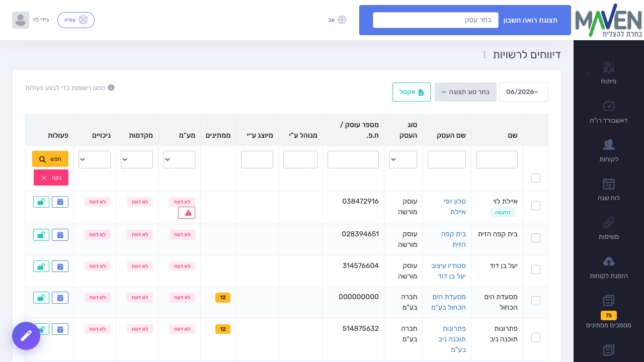Click the warning triangle icon for איילת לוי
Viewport: 644px width, 362px height.
[x=187, y=213]
